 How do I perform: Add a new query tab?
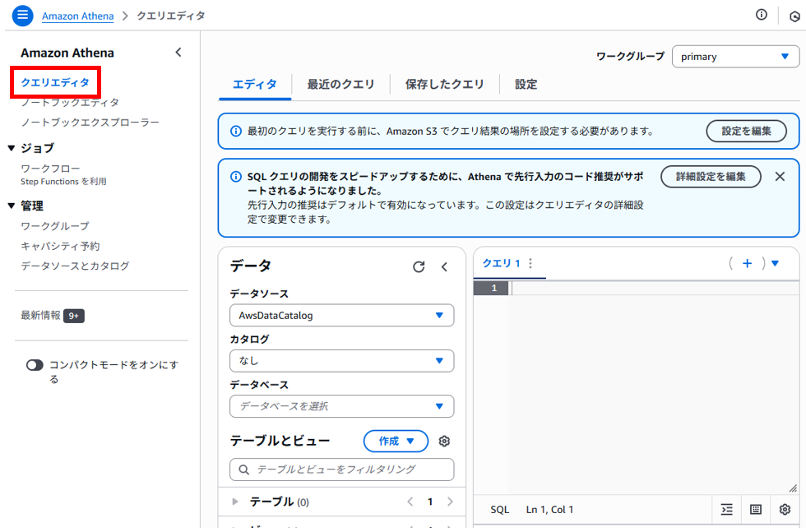point(747,263)
